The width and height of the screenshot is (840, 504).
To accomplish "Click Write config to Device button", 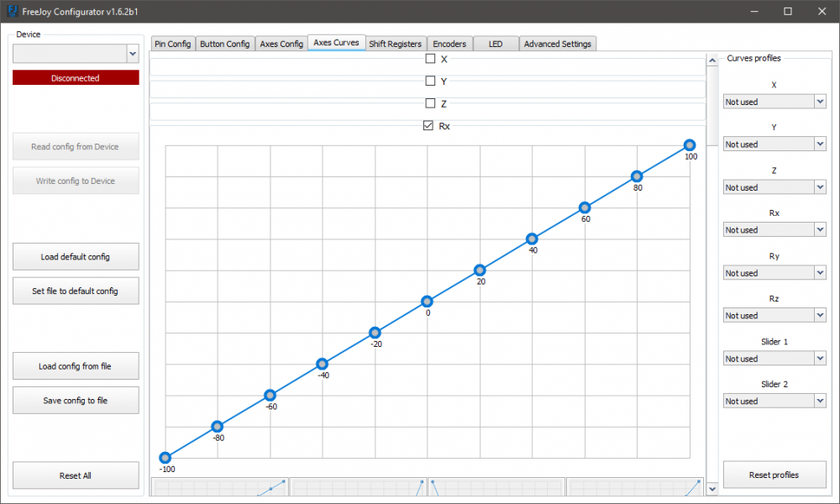I will coord(76,181).
